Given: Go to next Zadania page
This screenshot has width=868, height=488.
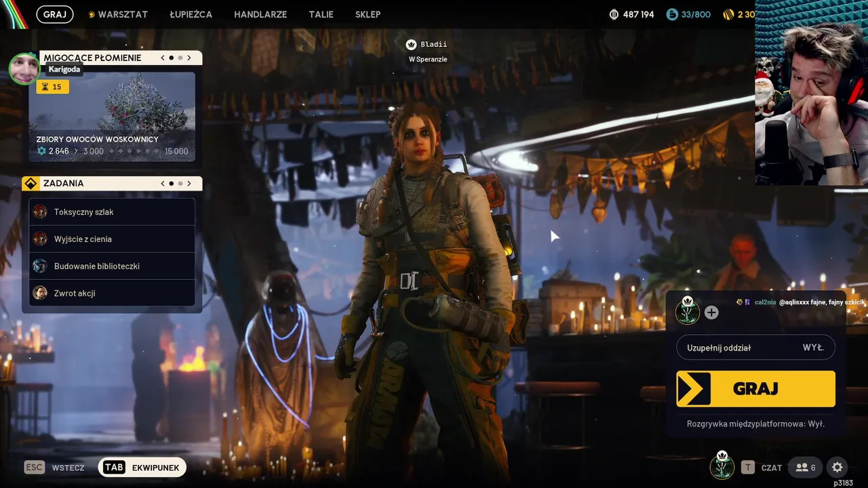Looking at the screenshot, I should point(189,184).
